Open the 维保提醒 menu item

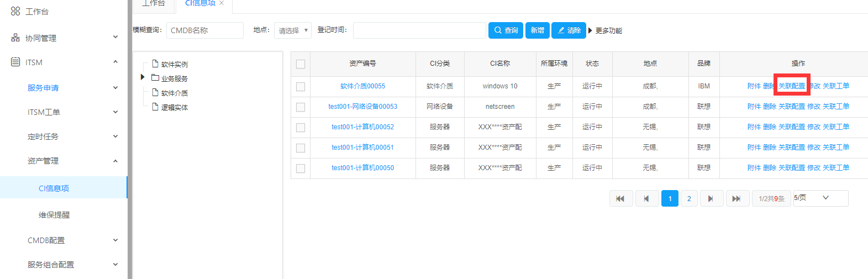click(x=54, y=215)
